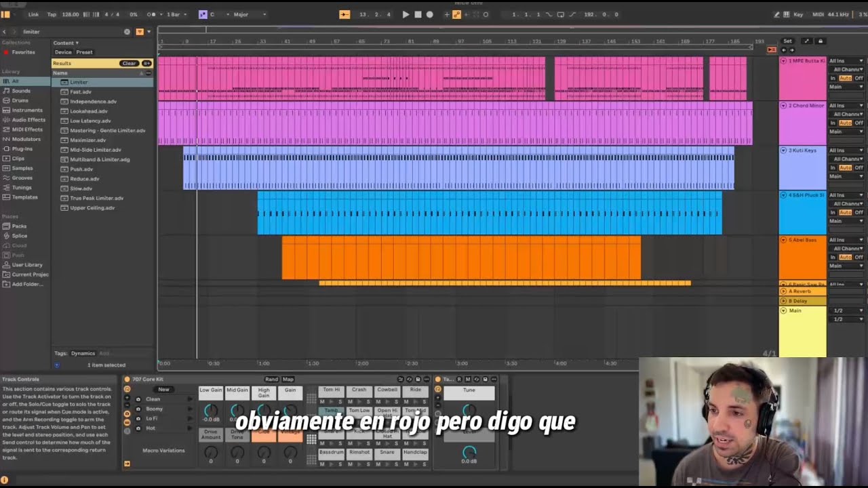Toggle computer MIDI keyboard icon
Viewport: 868px width, 488px height.
pyautogui.click(x=786, y=14)
